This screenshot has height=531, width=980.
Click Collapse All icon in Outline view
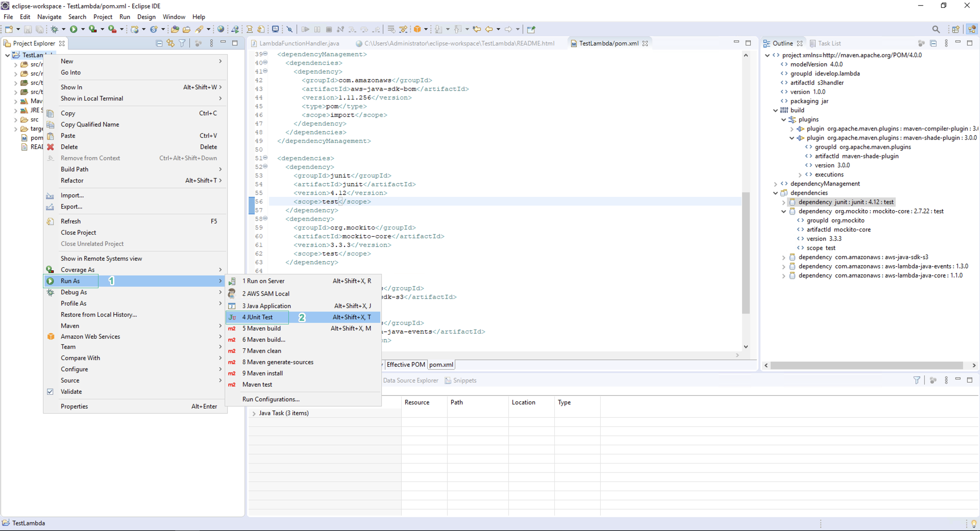pyautogui.click(x=933, y=43)
